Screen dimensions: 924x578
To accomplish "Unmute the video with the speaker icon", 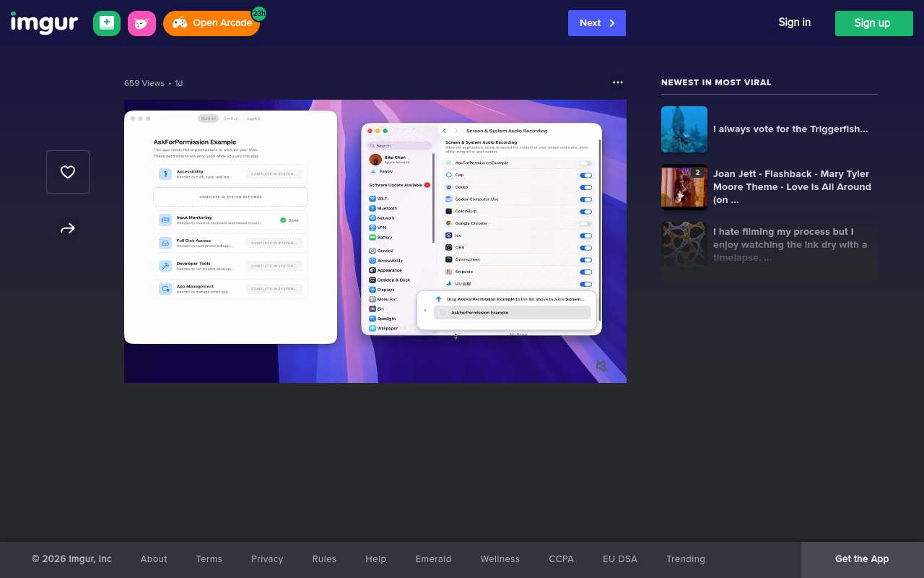I will click(601, 366).
